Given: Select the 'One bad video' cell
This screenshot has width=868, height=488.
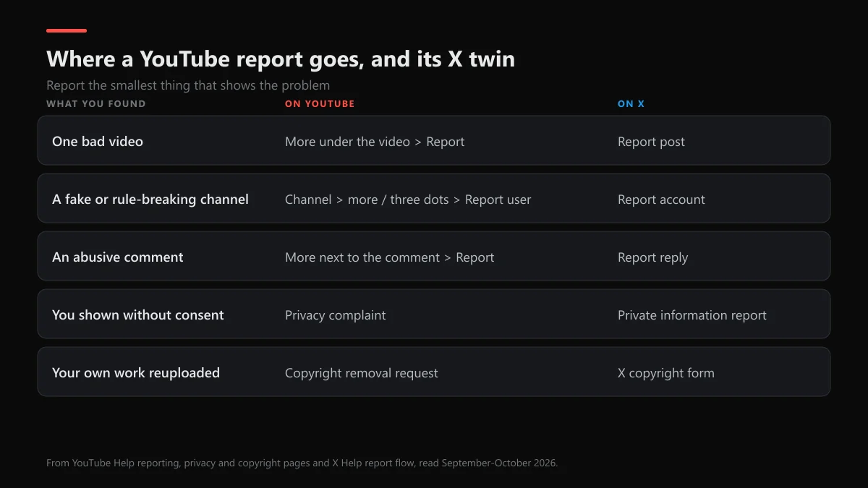Looking at the screenshot, I should [98, 142].
